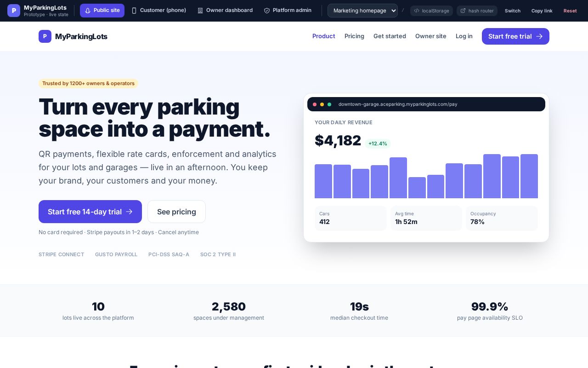Click the "PCI-DSS SAQ-A" label
588x368 pixels.
[169, 254]
